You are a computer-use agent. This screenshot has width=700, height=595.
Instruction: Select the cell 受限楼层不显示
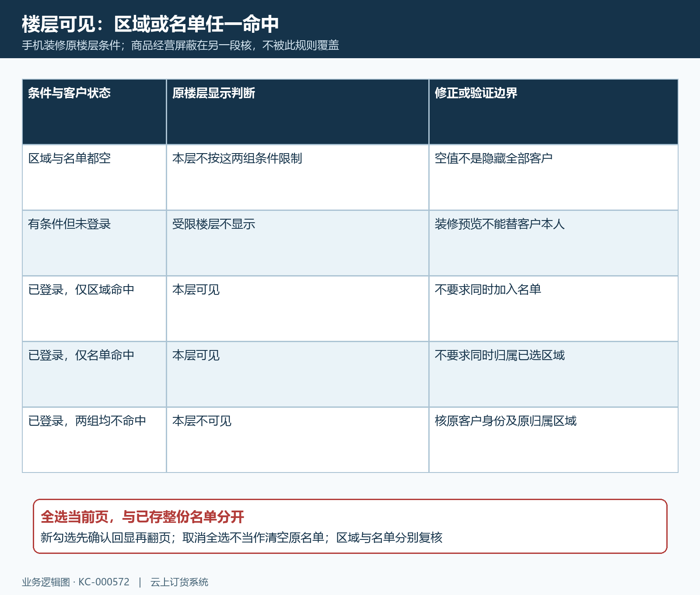pos(297,243)
